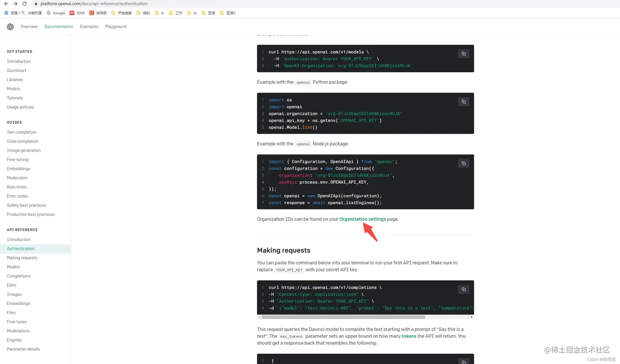
Task: Click the URL address bar field
Action: pos(324,4)
